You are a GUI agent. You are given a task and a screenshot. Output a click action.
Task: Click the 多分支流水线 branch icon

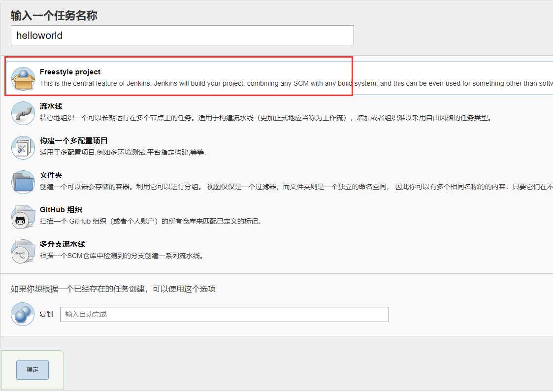[x=23, y=251]
